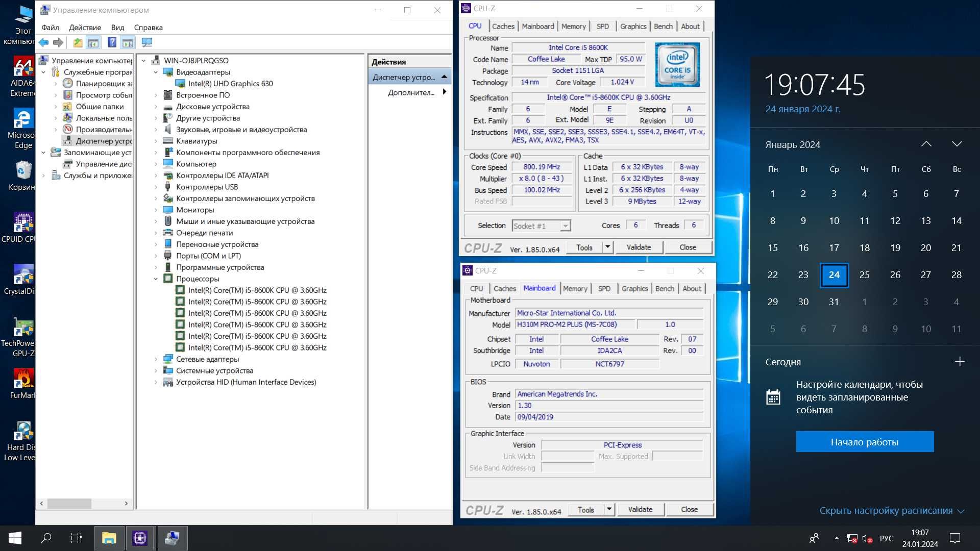Viewport: 980px width, 551px height.
Task: Click the Scan for hardware changes monitor icon
Action: (147, 43)
